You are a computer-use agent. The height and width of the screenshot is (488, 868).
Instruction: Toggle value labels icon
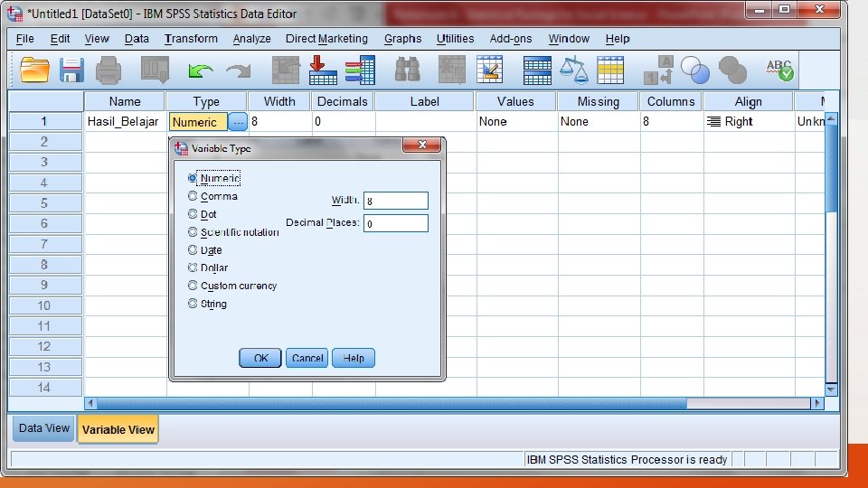pos(659,70)
